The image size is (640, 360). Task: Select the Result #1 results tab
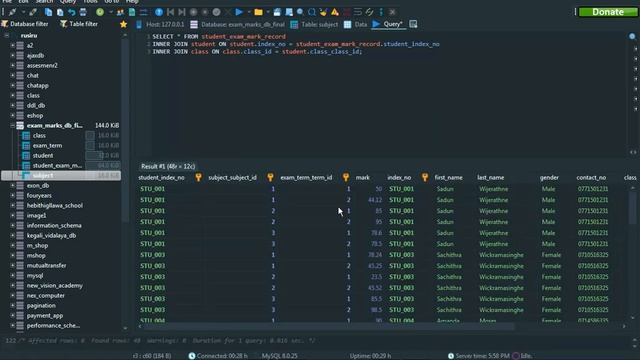(x=168, y=166)
